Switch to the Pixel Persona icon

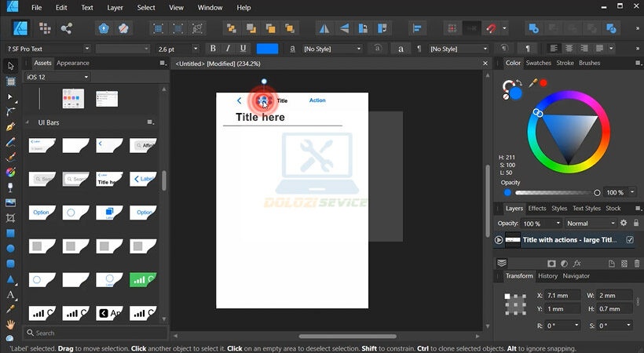click(x=45, y=28)
